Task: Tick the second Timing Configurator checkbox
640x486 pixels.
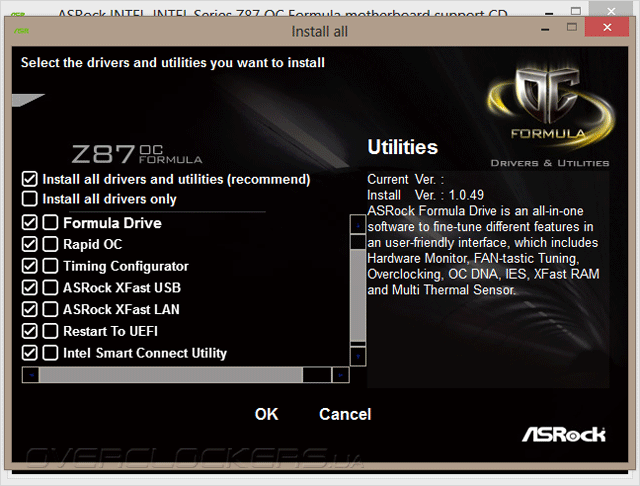Action: 50,266
